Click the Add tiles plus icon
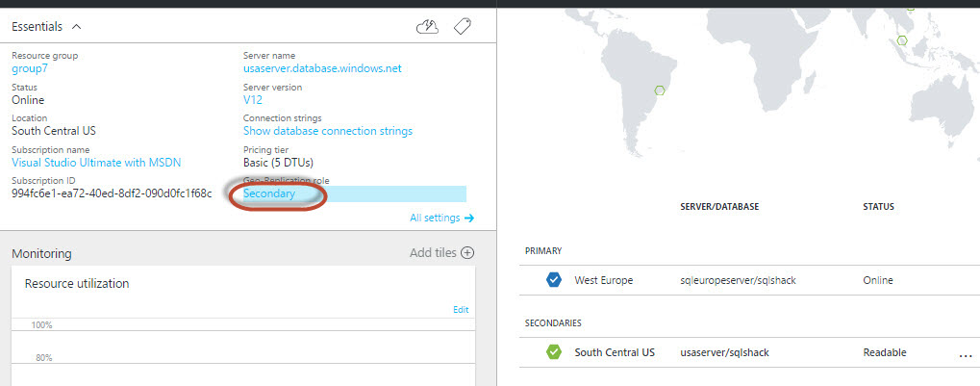 click(x=467, y=253)
